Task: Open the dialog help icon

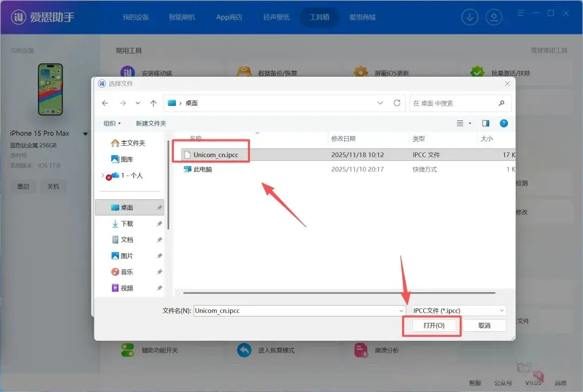Action: coord(504,123)
